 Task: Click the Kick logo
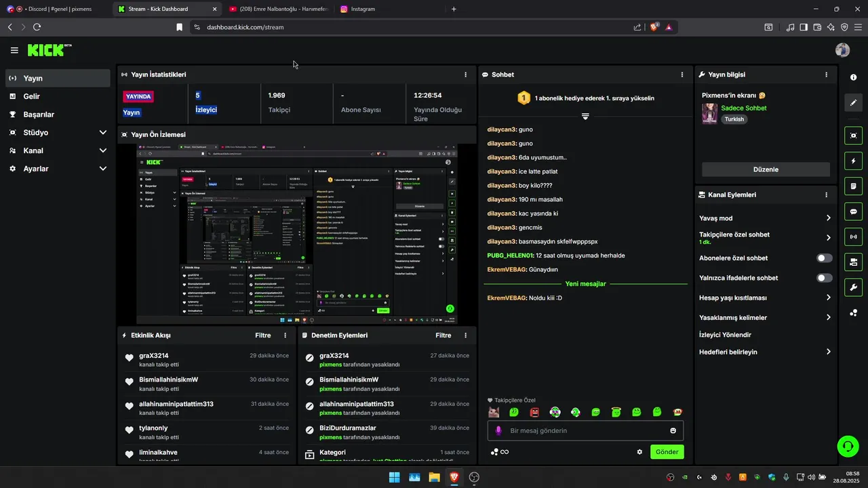tap(50, 50)
